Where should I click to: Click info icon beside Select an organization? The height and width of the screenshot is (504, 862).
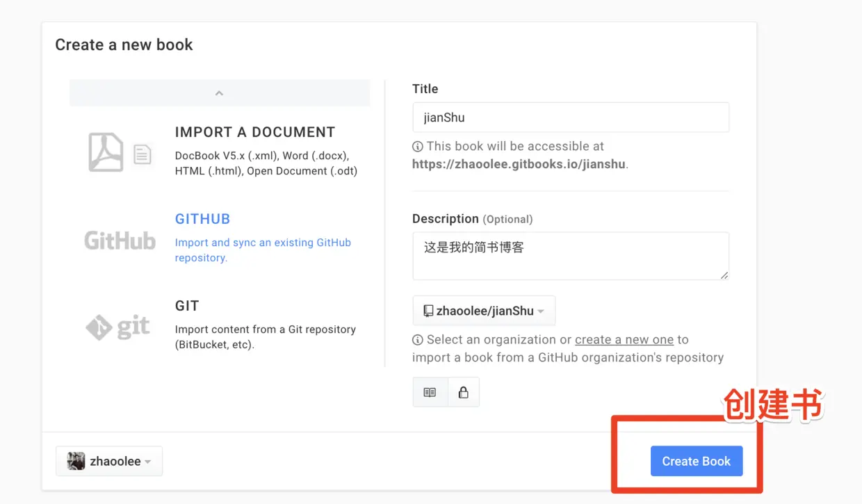(x=418, y=340)
